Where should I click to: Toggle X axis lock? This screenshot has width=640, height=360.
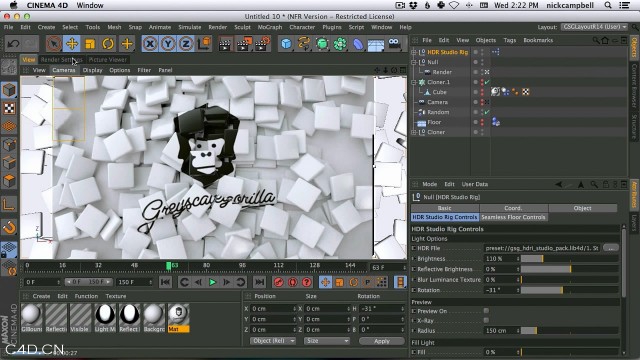click(x=150, y=44)
